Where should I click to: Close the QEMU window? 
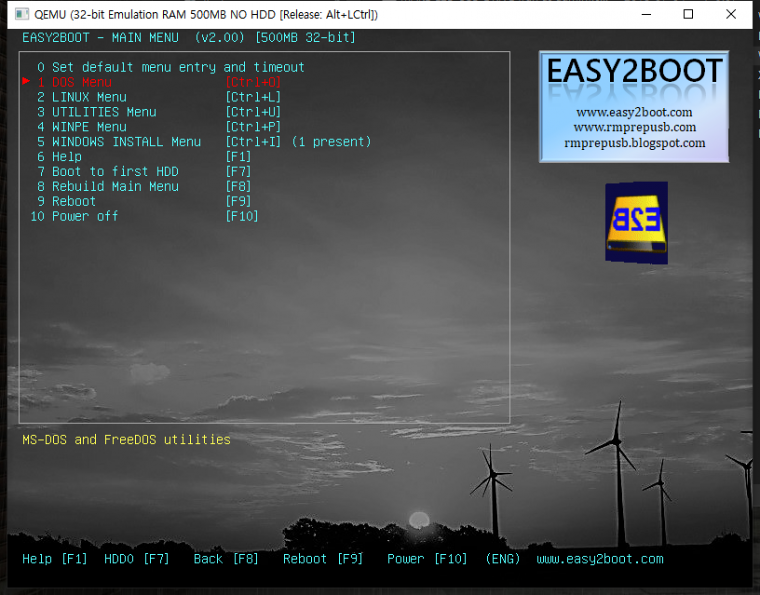[731, 15]
